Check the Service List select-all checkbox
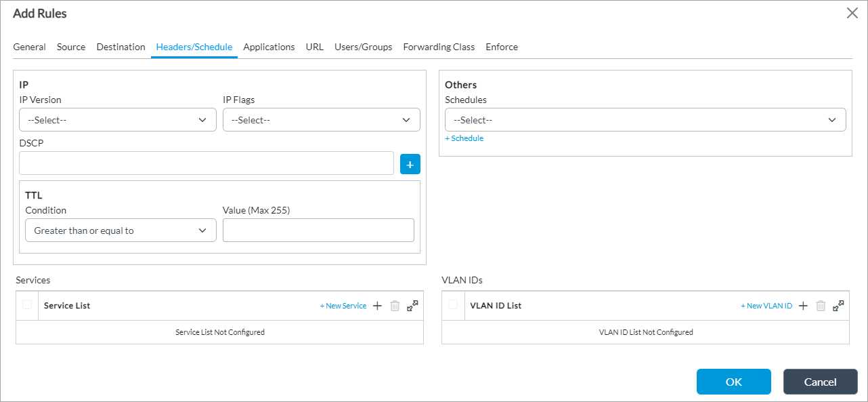This screenshot has height=402, width=868. coord(27,305)
